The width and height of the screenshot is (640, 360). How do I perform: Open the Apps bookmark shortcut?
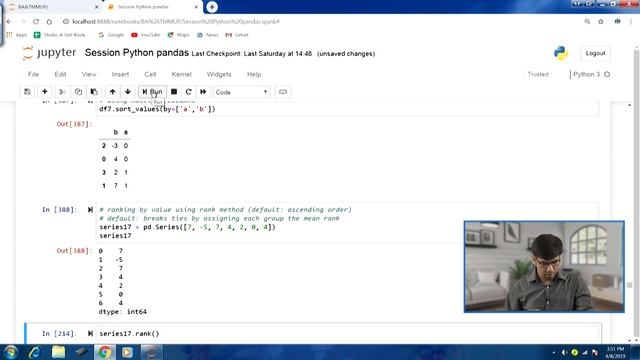tap(17, 35)
